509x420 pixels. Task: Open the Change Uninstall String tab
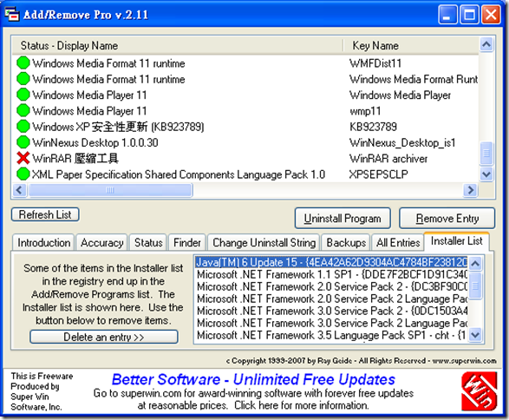[264, 243]
